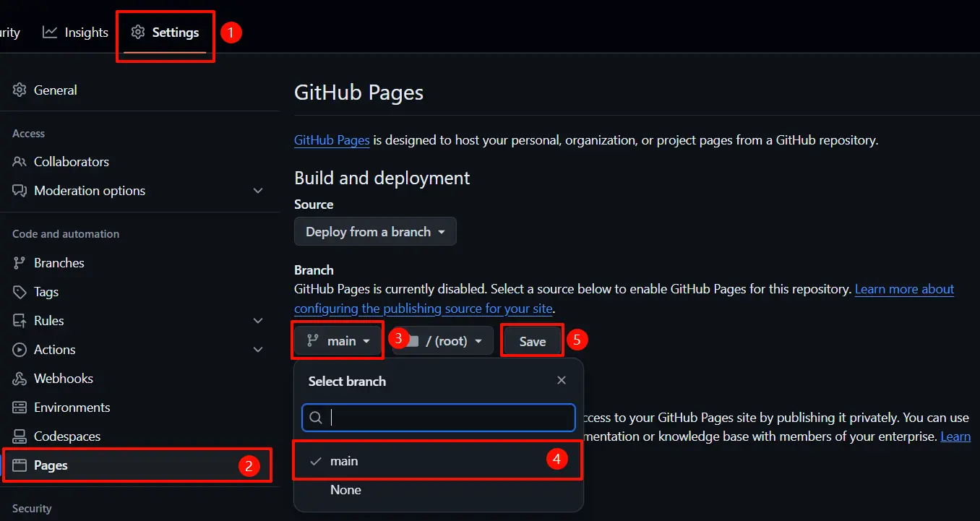Follow the GitHub Pages link
This screenshot has height=521, width=980.
coord(332,140)
